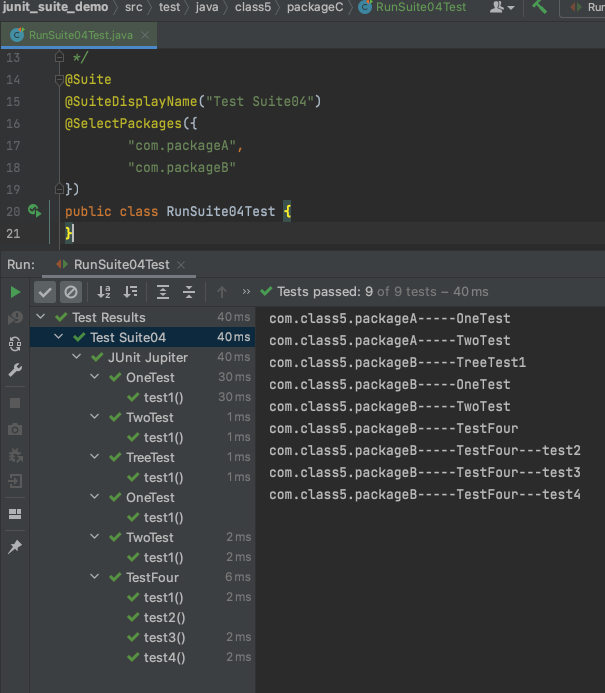
Task: Close the RunSuite04Test Run panel tab
Action: [x=181, y=265]
